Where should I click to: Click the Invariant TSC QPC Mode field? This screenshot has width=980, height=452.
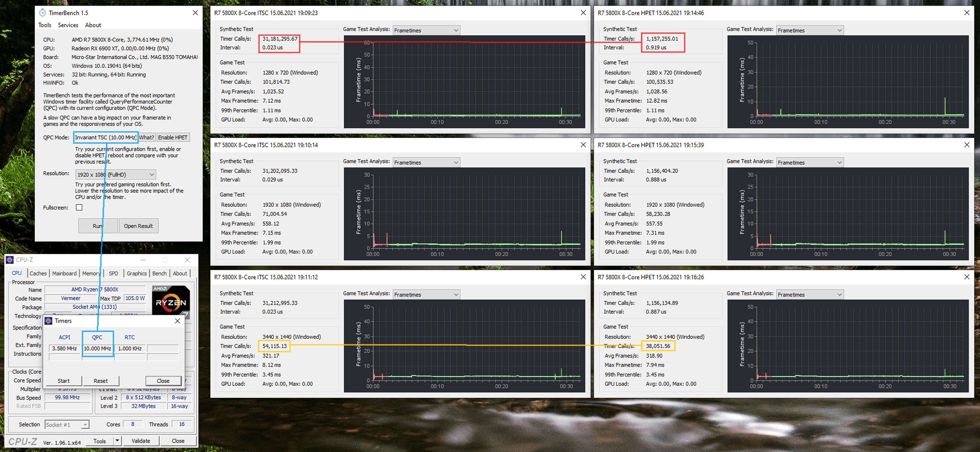pyautogui.click(x=105, y=137)
